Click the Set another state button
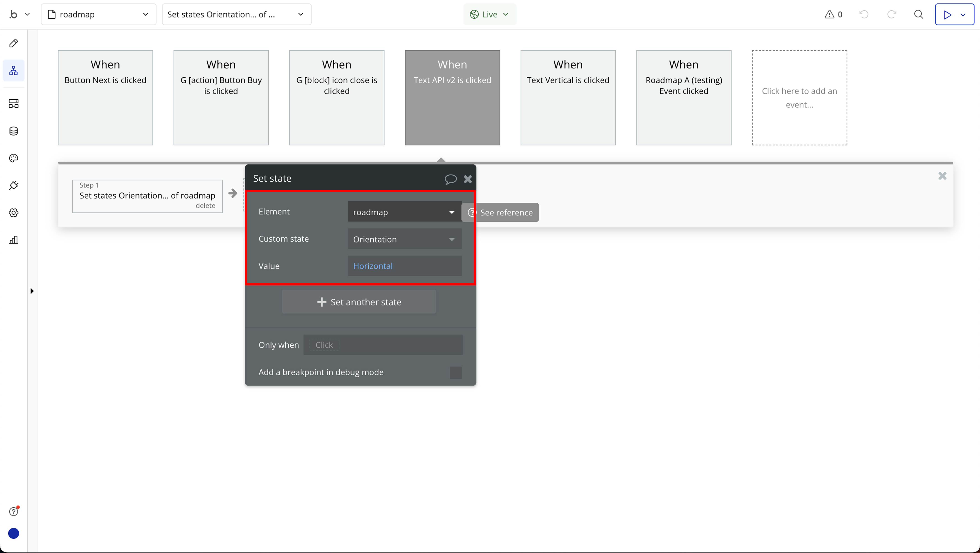This screenshot has height=553, width=980. 359,302
